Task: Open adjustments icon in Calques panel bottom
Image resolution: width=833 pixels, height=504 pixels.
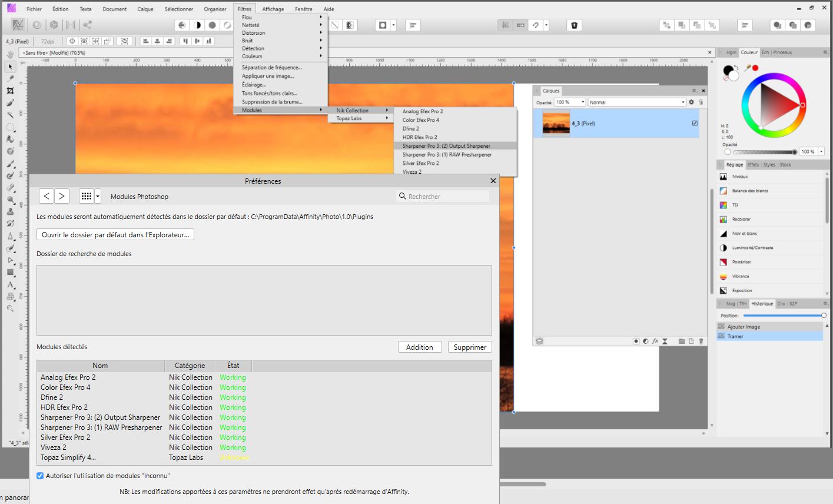Action: pos(646,341)
